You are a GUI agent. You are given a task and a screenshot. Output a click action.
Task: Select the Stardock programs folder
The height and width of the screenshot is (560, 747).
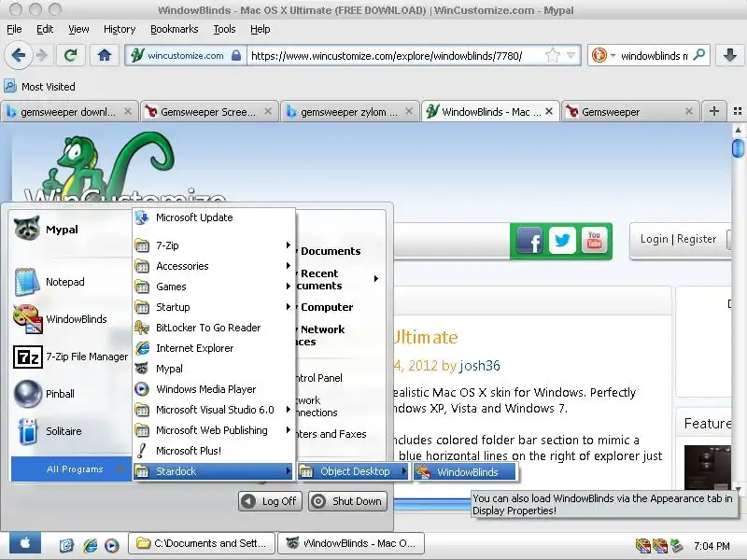(x=214, y=471)
